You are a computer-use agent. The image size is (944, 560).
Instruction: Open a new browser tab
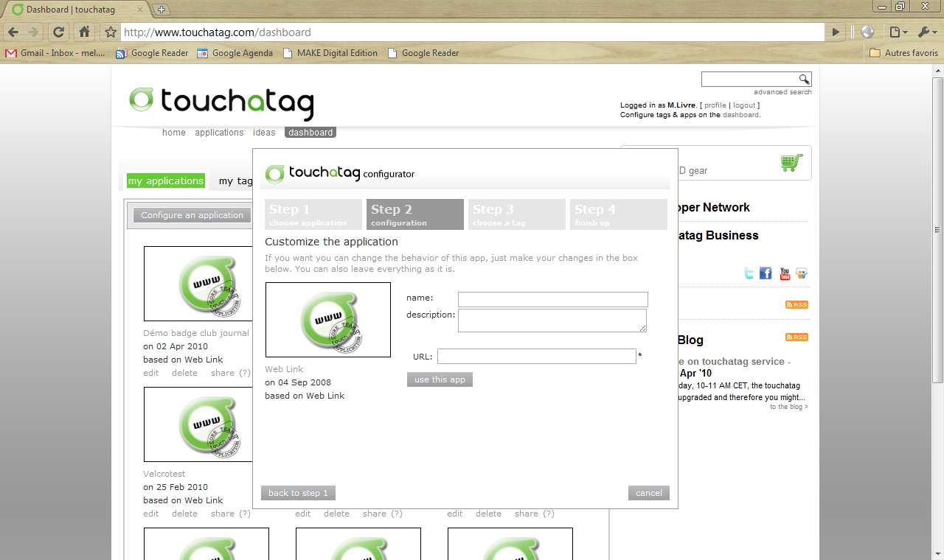point(162,10)
